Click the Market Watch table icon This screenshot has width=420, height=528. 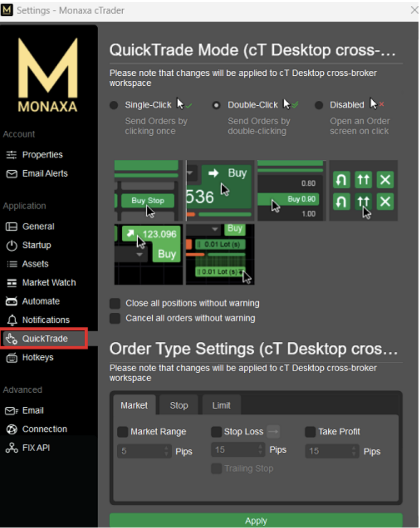tap(11, 283)
